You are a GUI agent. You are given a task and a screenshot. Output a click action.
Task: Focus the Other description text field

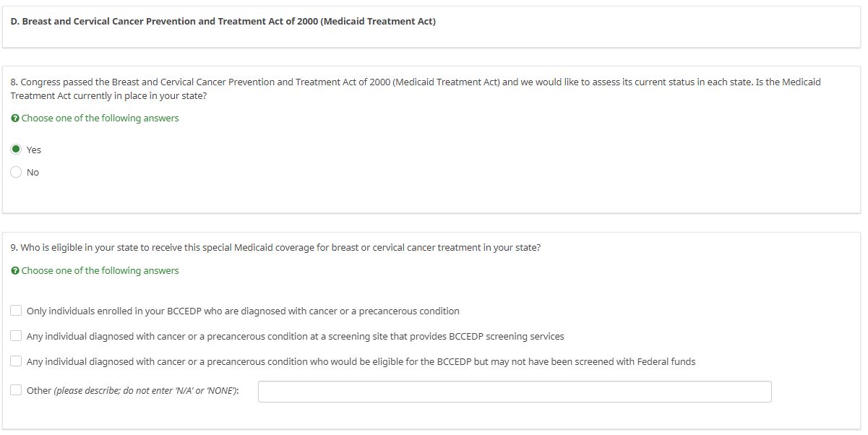514,392
